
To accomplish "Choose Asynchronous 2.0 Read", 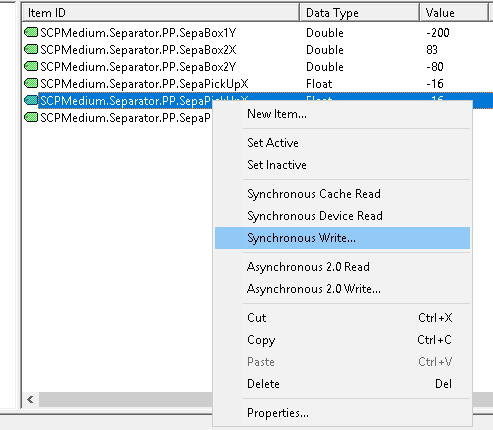I will tap(342, 267).
